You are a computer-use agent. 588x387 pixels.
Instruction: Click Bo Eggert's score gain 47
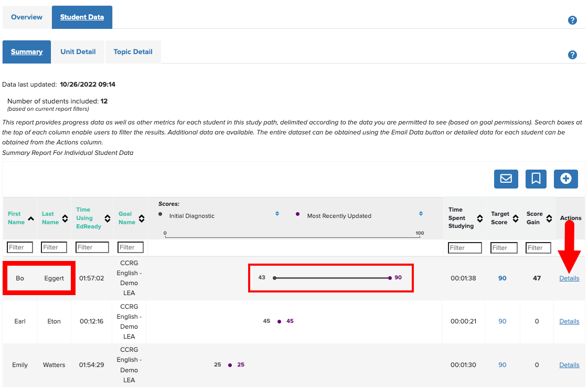point(537,278)
